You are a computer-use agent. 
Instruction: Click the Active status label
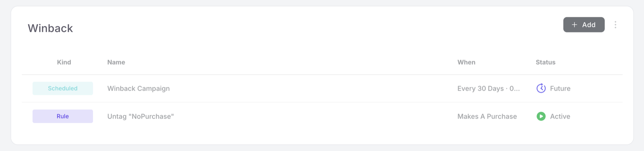click(560, 116)
